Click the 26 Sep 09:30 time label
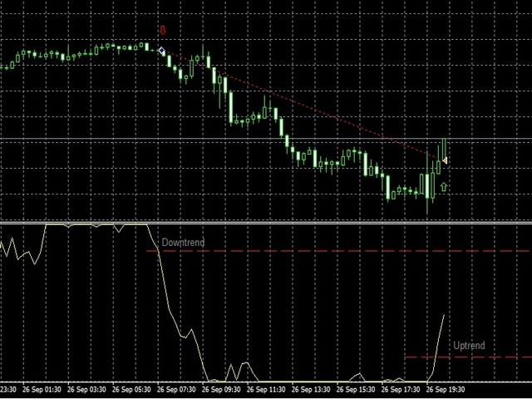Screen dimensions: 532x399 tap(221, 390)
